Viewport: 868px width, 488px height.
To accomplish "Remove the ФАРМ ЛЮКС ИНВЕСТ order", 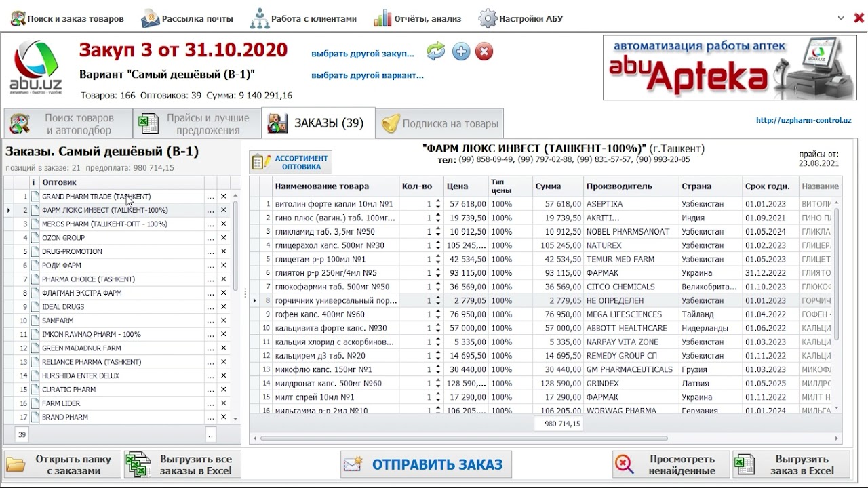I will (223, 210).
